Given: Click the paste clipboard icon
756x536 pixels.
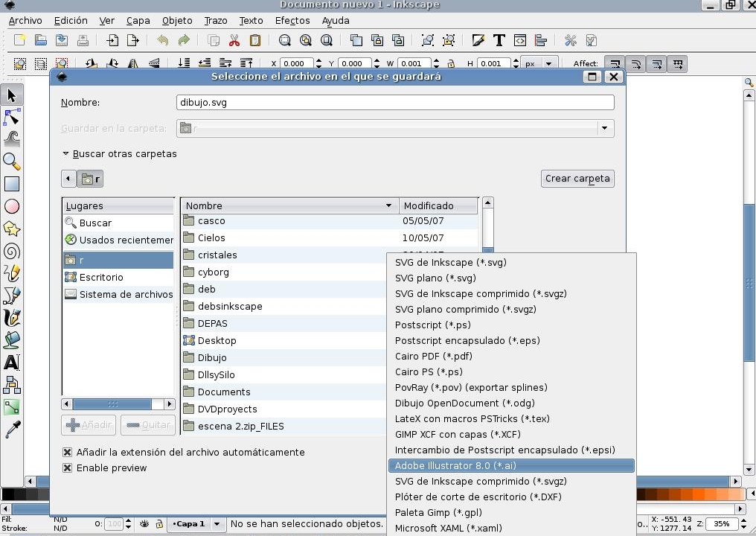Looking at the screenshot, I should point(255,40).
